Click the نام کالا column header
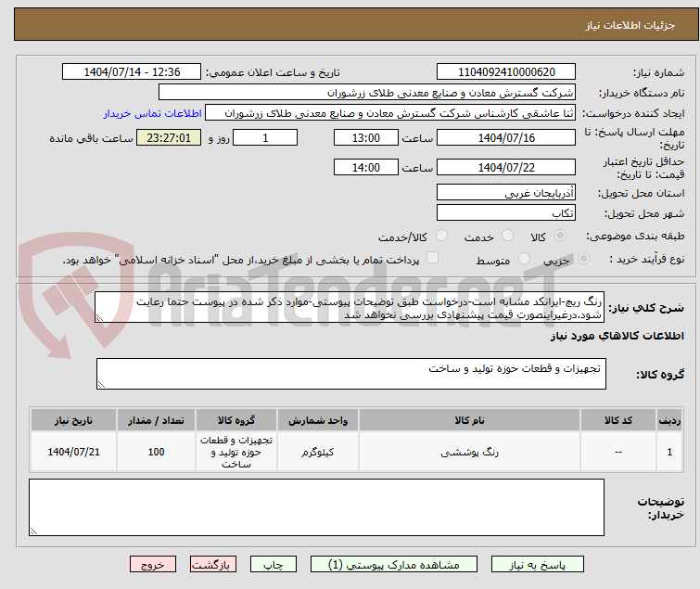Viewport: 700px width, 589px height. coord(469,420)
